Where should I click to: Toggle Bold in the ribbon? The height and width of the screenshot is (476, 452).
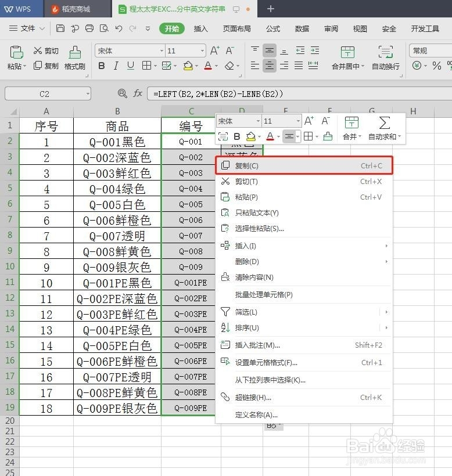click(102, 66)
